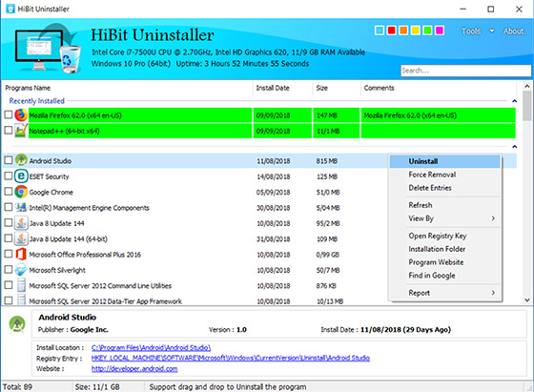The width and height of the screenshot is (534, 392).
Task: Check the Mozilla Firefox 62.0 checkbox
Action: click(x=9, y=114)
